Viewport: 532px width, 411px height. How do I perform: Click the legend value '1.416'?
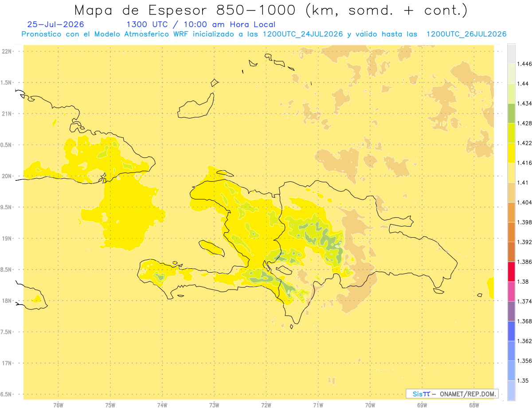point(524,163)
